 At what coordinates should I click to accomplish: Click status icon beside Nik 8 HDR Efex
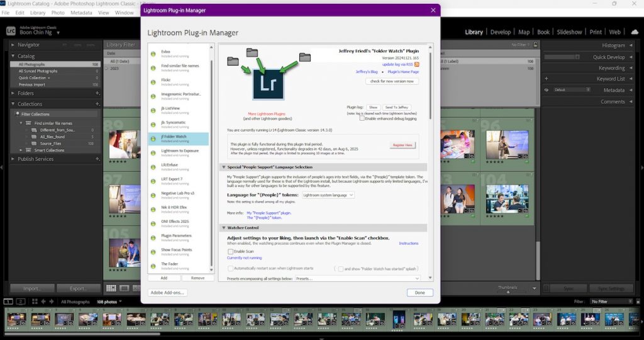point(153,209)
